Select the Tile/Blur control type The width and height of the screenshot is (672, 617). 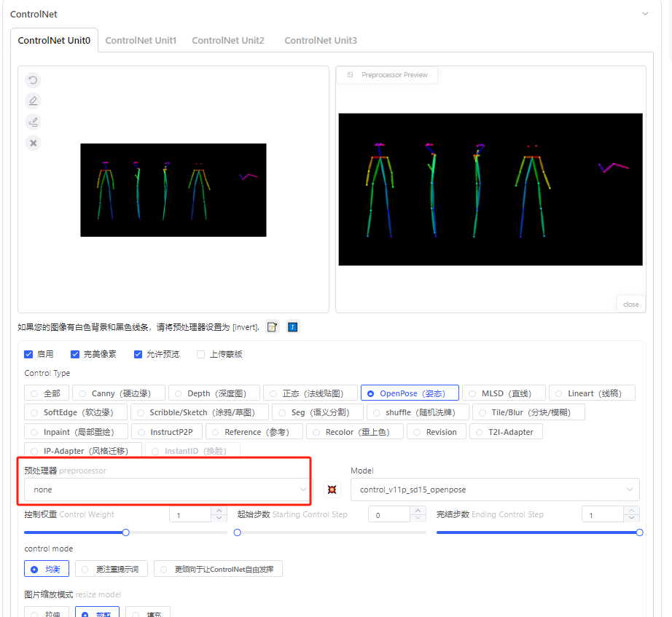coord(528,412)
